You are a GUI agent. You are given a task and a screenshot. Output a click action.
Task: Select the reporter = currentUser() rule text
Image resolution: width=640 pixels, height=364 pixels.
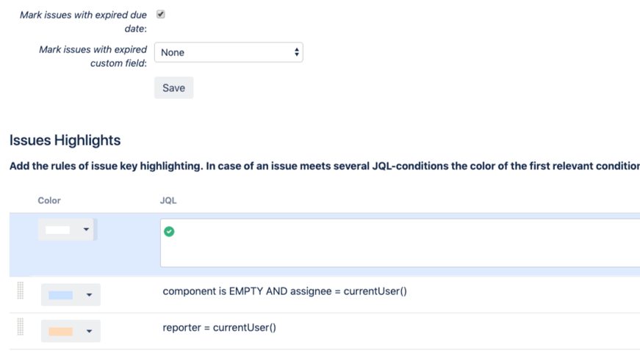(x=219, y=327)
